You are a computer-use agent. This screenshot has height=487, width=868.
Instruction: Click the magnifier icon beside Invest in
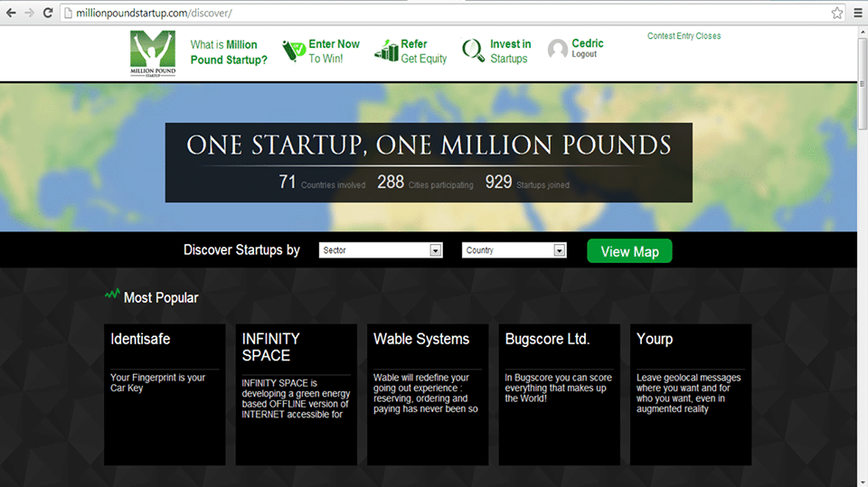[473, 51]
